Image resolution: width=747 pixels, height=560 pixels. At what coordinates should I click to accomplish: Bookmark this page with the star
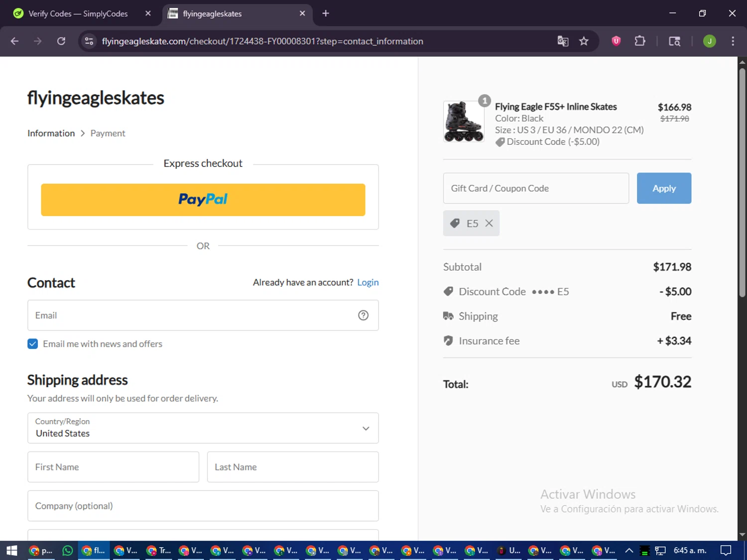584,41
